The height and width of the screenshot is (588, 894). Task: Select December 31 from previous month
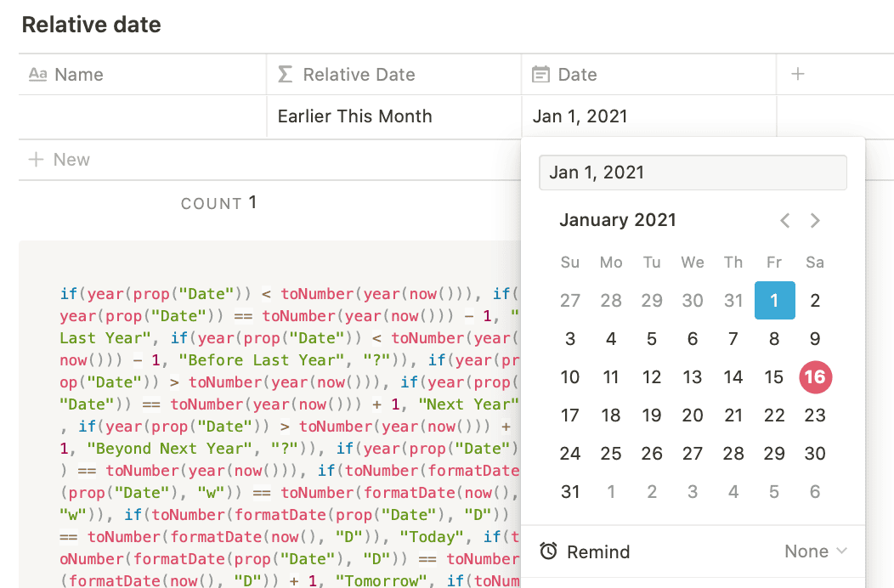[x=733, y=300]
